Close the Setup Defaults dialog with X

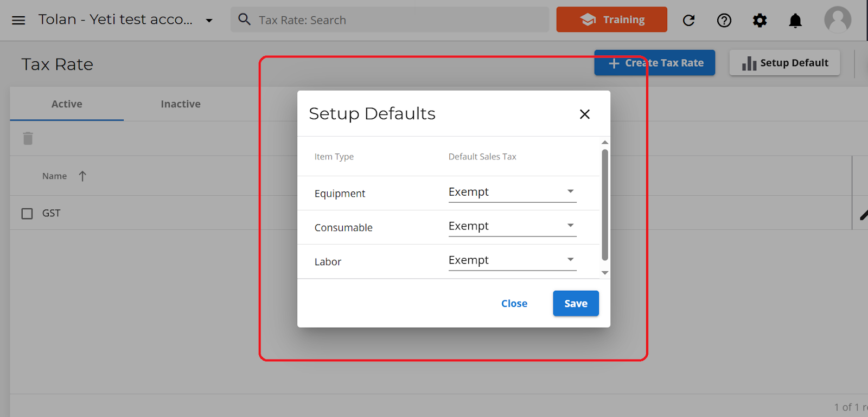pyautogui.click(x=584, y=114)
